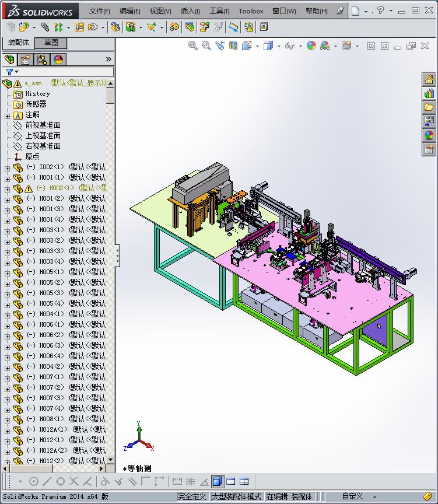
Task: Select the 上视基准面 plane
Action: [43, 135]
